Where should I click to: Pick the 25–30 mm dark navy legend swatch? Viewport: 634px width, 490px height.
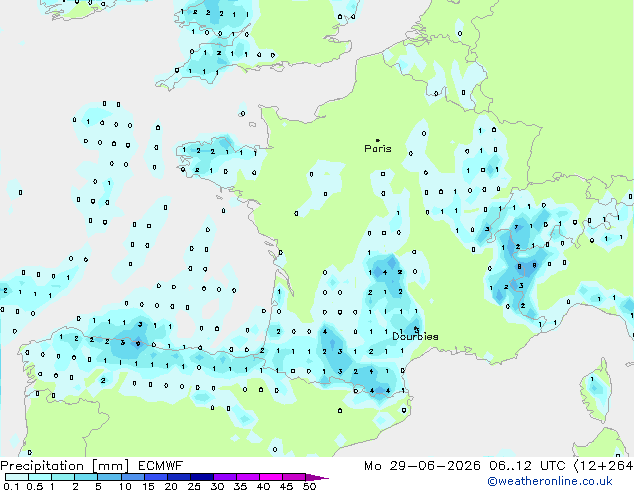[201, 477]
